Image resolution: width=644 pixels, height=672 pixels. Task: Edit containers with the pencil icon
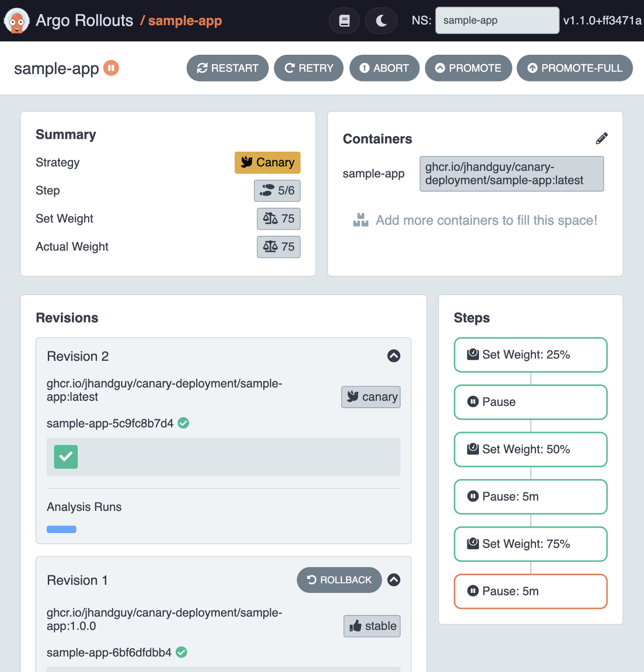tap(602, 138)
